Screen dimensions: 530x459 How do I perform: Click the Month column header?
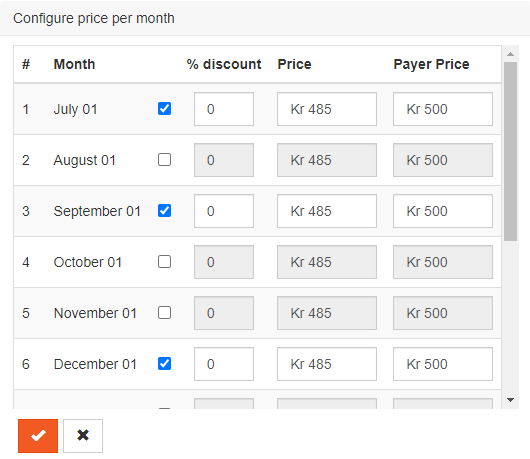[74, 64]
